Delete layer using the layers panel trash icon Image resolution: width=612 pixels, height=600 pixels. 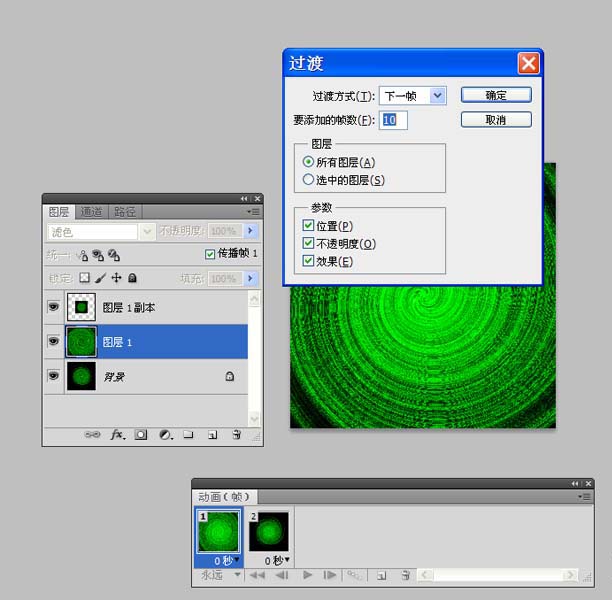click(237, 434)
